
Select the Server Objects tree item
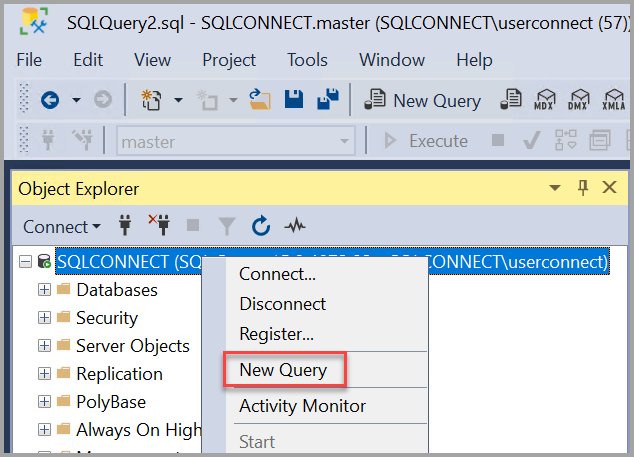pos(133,346)
